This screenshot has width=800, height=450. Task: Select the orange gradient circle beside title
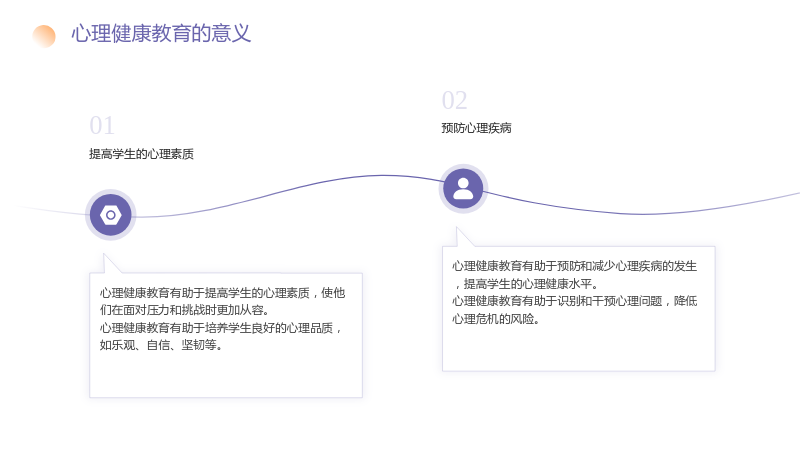pyautogui.click(x=44, y=36)
